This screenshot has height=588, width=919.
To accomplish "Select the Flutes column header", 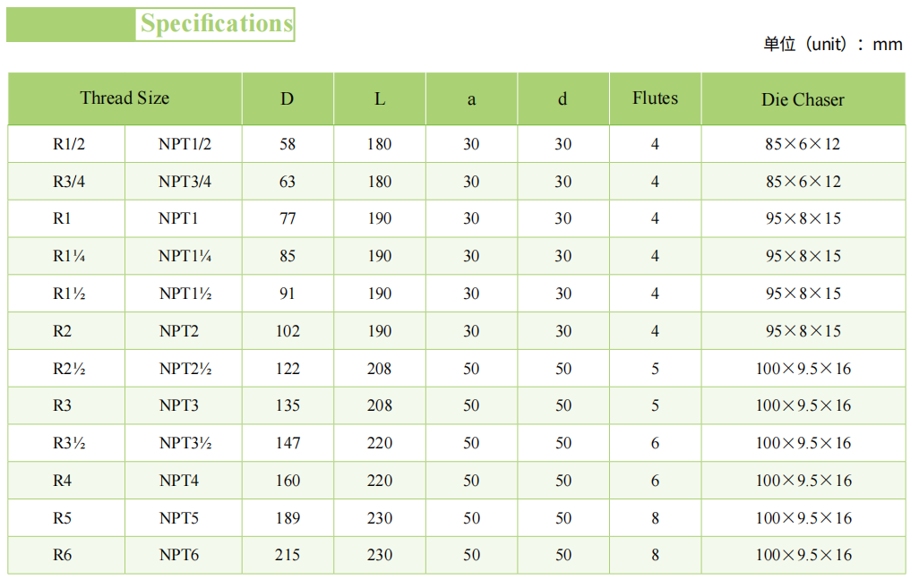I will tap(655, 98).
